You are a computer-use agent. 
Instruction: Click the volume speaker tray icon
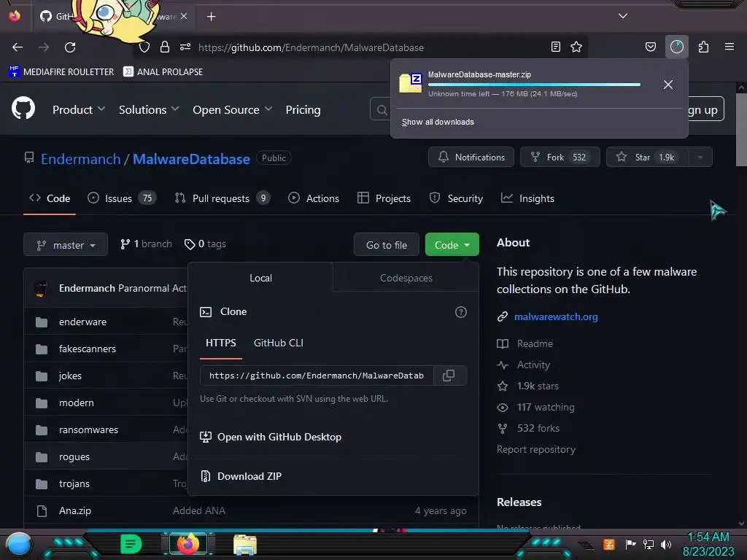click(x=666, y=544)
